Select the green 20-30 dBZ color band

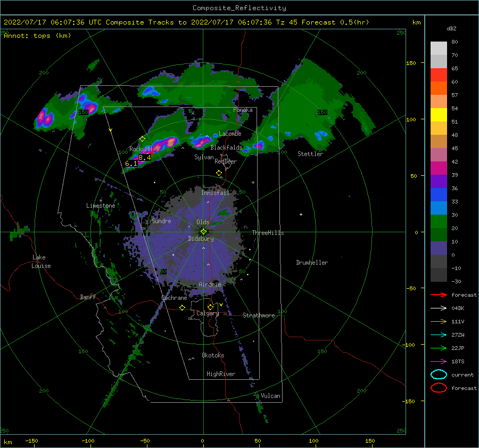tap(439, 222)
